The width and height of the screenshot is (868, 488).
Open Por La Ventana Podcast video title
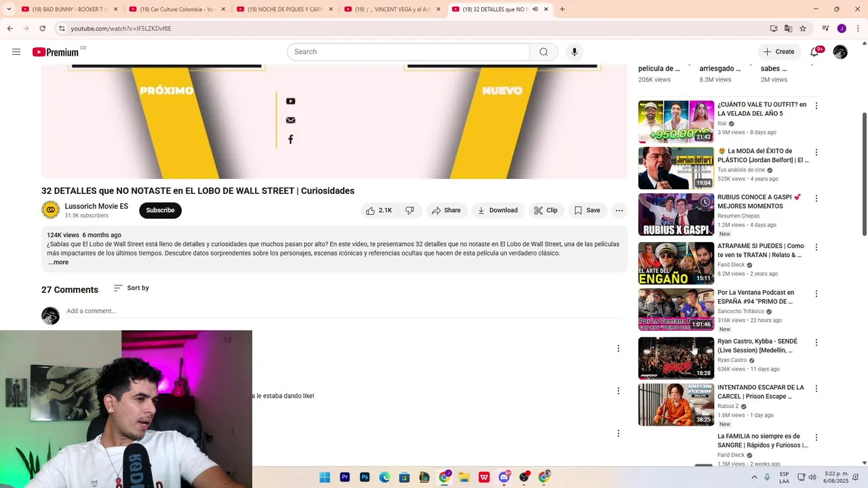click(x=755, y=297)
